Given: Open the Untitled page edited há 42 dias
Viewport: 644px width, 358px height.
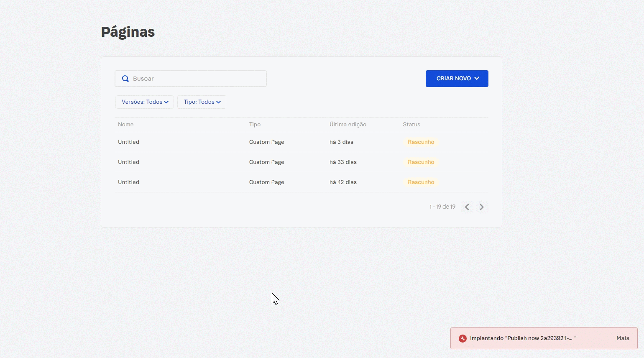Looking at the screenshot, I should click(128, 182).
